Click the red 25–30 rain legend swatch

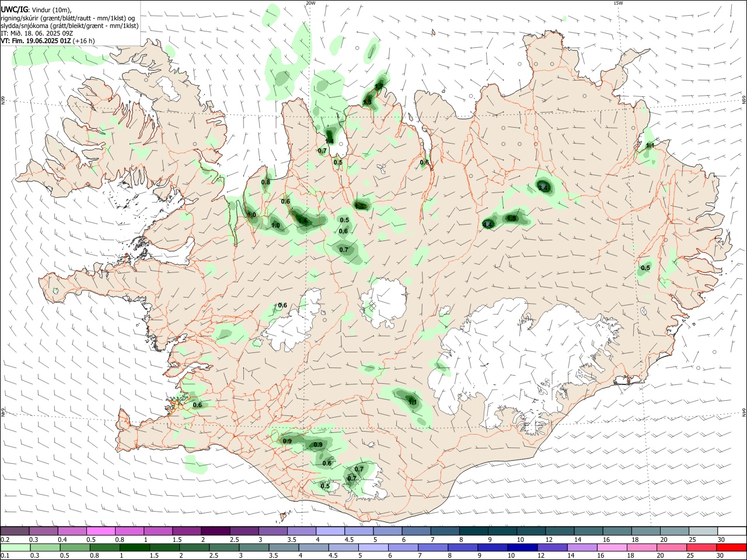[x=700, y=548]
